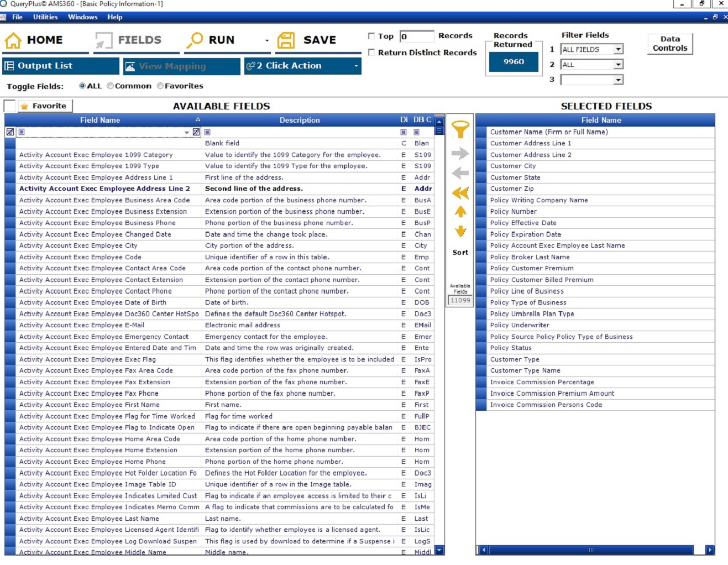Click the Available Fields vertical scrollbar track

(x=440, y=340)
